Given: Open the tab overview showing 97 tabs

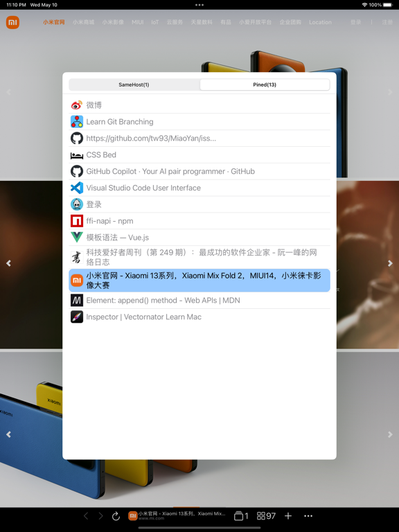Looking at the screenshot, I should click(x=266, y=516).
